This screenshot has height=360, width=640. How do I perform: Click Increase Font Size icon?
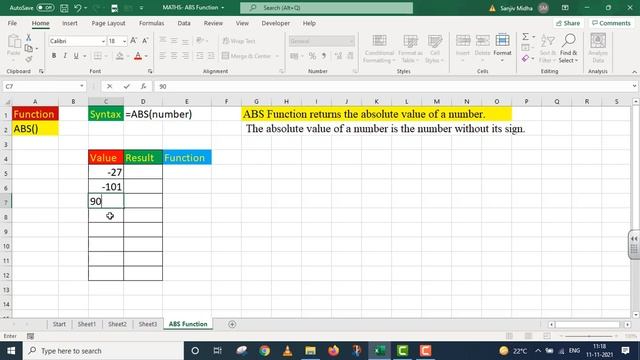[x=133, y=41]
